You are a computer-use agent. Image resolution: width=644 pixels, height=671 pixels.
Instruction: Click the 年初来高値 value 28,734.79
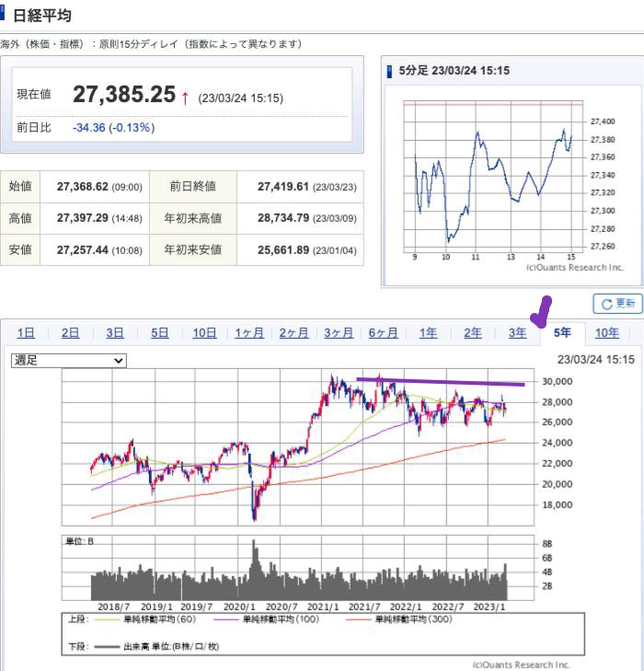point(283,218)
